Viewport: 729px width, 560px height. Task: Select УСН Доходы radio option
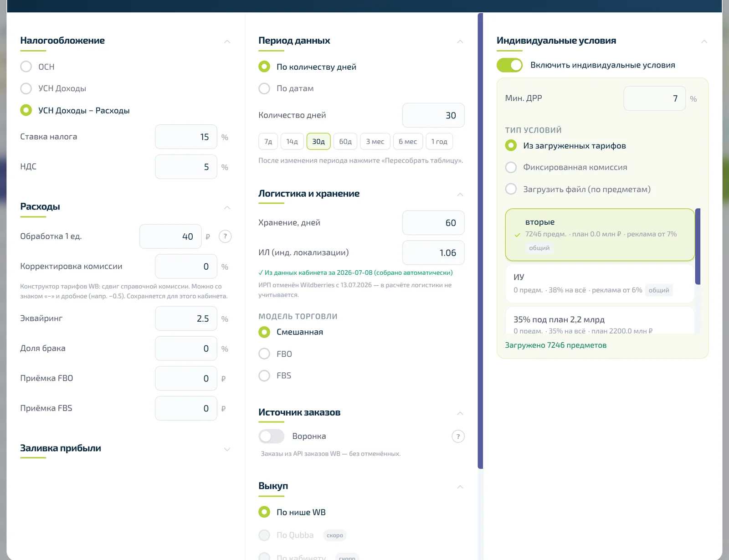(26, 88)
